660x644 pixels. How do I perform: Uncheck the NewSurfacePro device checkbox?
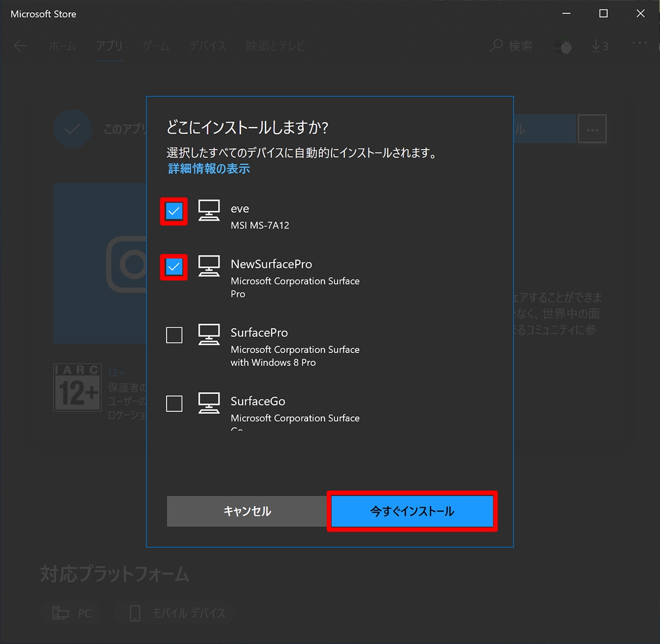(x=174, y=267)
